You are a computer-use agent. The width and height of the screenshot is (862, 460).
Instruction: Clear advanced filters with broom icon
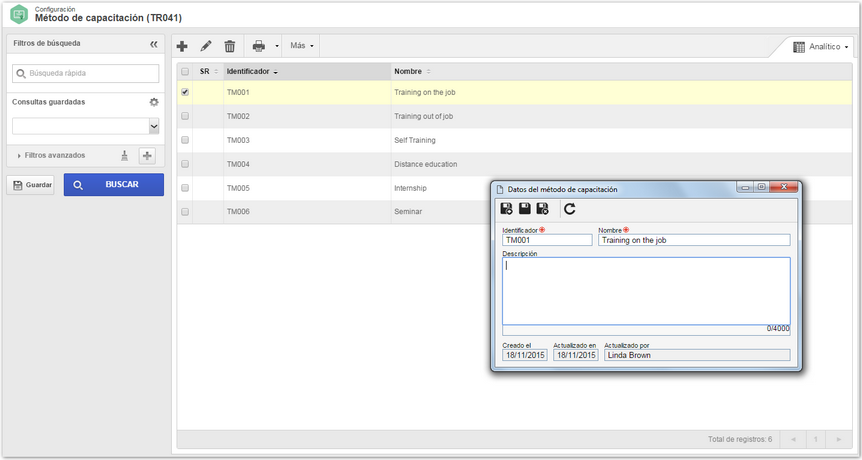coord(125,156)
